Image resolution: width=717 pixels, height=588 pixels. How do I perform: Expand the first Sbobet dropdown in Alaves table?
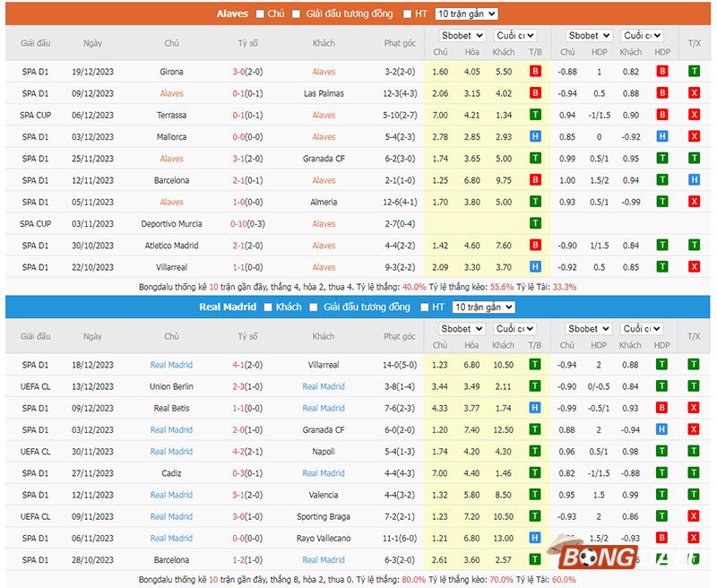coord(462,36)
